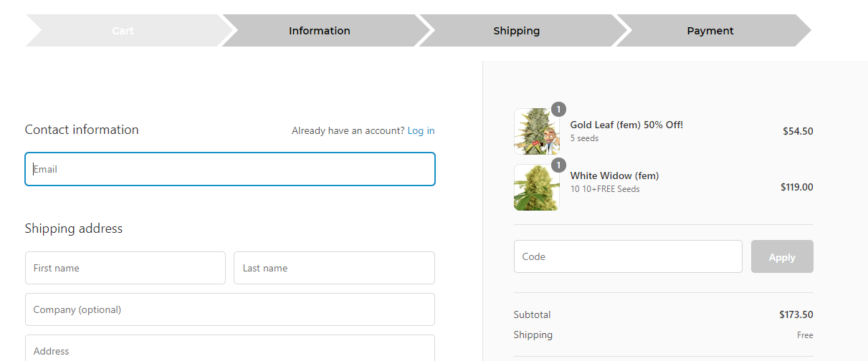
Task: Click the Company (optional) field
Action: (230, 309)
